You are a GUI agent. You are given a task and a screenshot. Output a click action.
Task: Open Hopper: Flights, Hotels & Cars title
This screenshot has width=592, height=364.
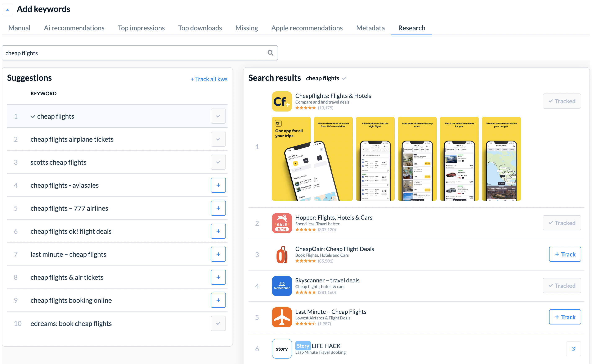point(333,217)
